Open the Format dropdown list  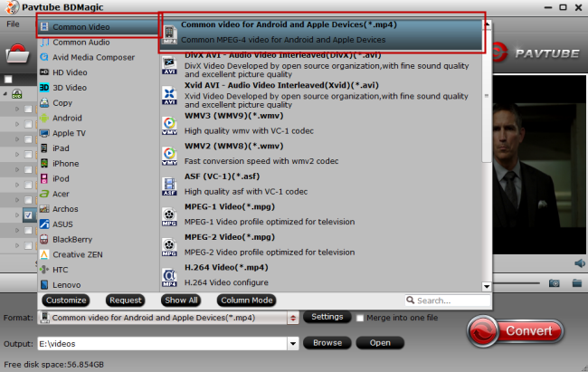(293, 318)
